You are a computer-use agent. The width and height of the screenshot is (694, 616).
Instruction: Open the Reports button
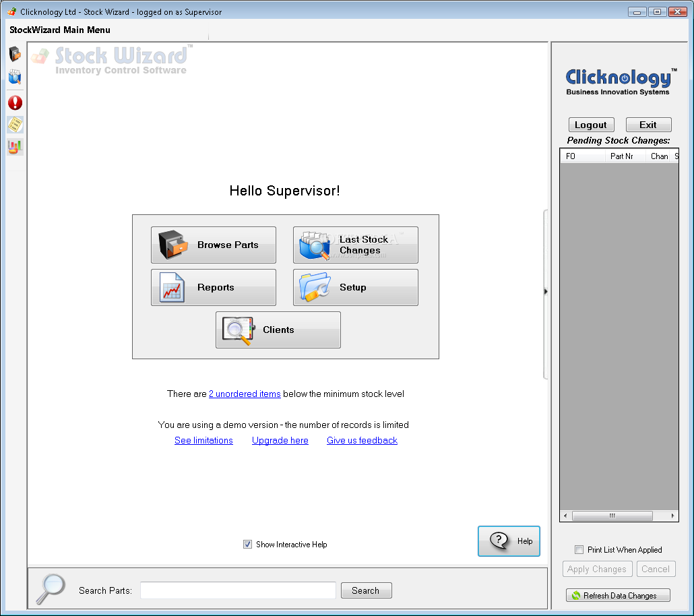coord(214,287)
